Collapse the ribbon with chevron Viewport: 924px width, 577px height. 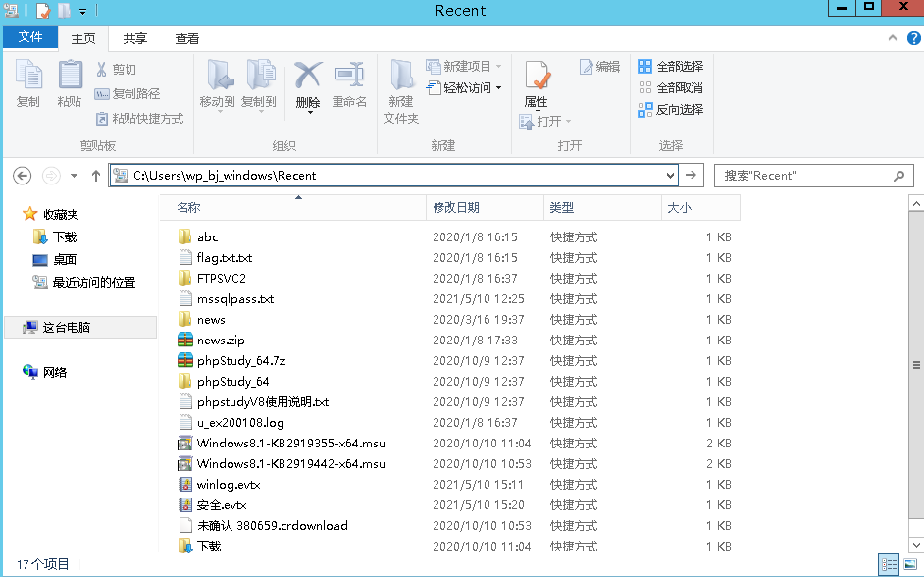coord(893,38)
